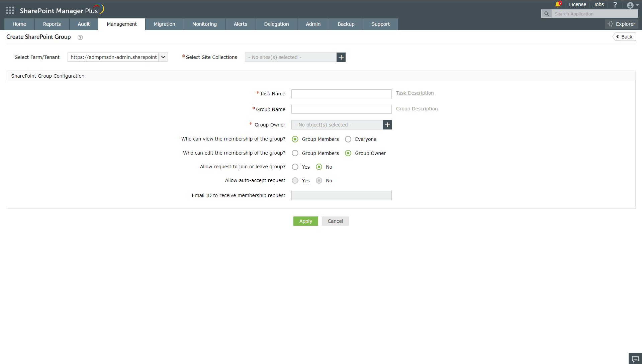Click the membership request Email ID field
This screenshot has height=364, width=642.
coord(342,195)
